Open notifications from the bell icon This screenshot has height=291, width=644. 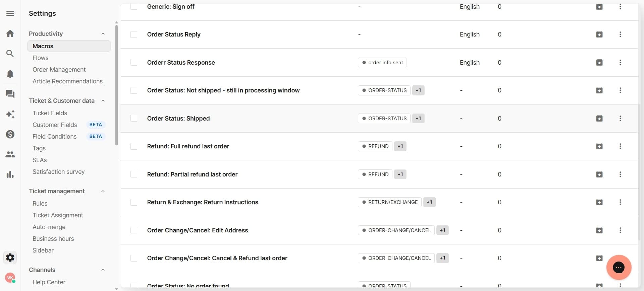click(10, 74)
